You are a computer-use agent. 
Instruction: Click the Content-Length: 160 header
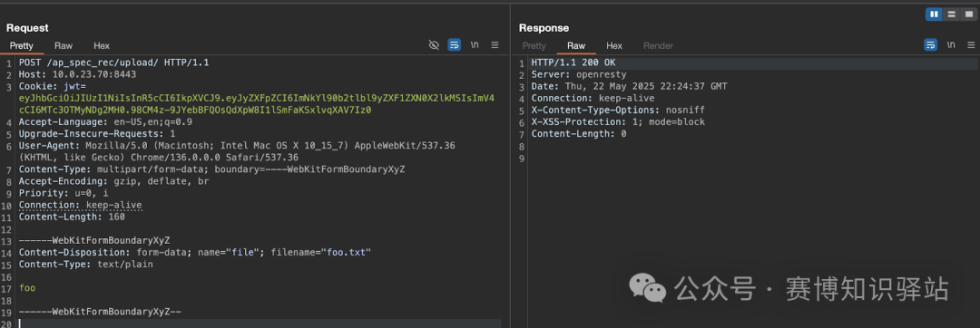pos(72,217)
